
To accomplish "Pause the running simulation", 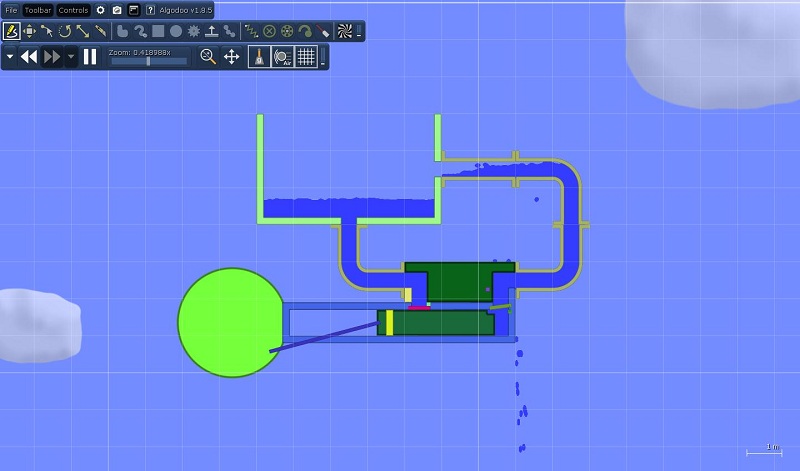I will pyautogui.click(x=90, y=57).
